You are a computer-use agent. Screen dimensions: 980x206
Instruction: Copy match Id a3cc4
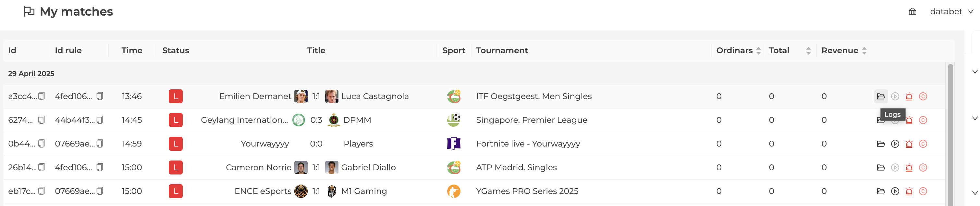[42, 96]
